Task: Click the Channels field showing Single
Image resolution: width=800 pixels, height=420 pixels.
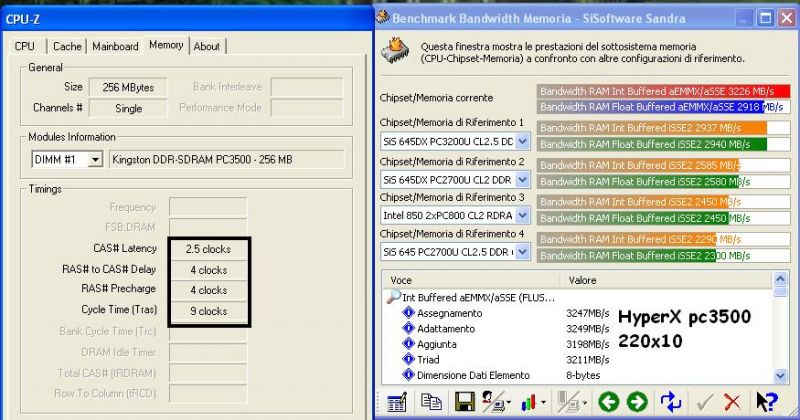Action: pyautogui.click(x=128, y=108)
